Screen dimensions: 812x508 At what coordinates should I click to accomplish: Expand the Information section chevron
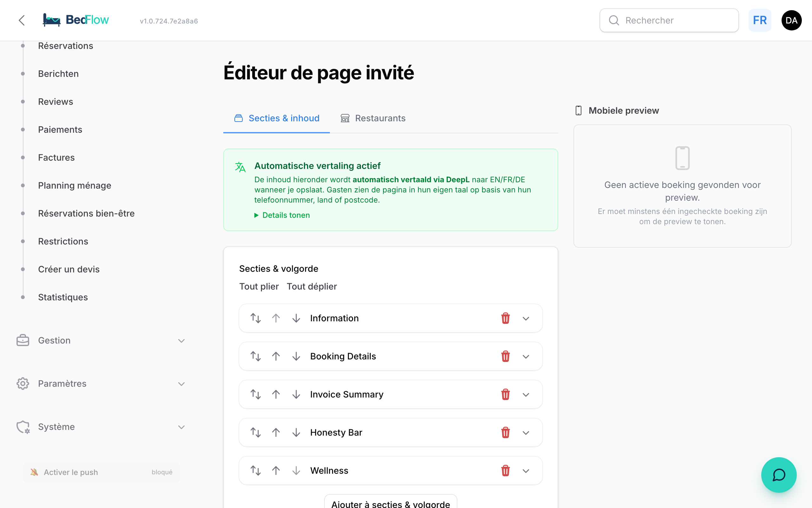(526, 318)
